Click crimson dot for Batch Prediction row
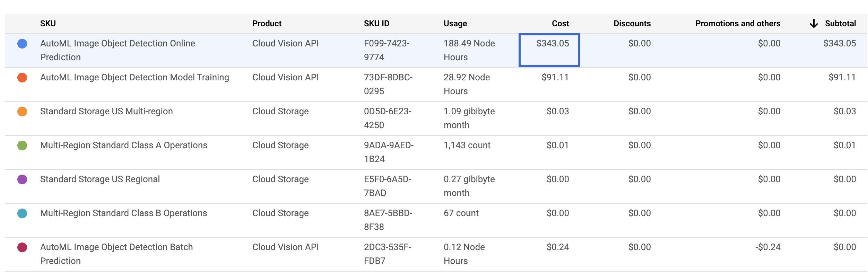 tap(22, 247)
